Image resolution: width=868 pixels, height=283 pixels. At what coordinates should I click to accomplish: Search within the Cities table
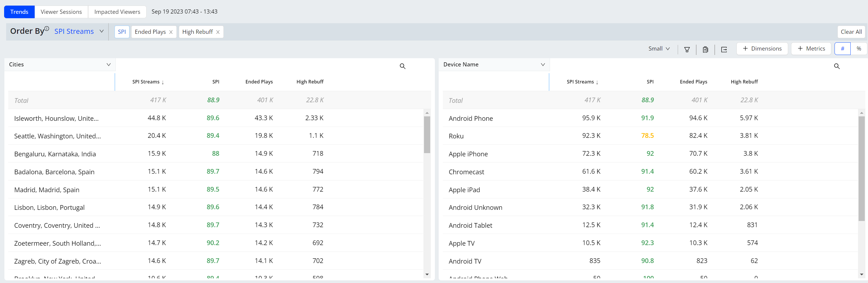coord(402,66)
